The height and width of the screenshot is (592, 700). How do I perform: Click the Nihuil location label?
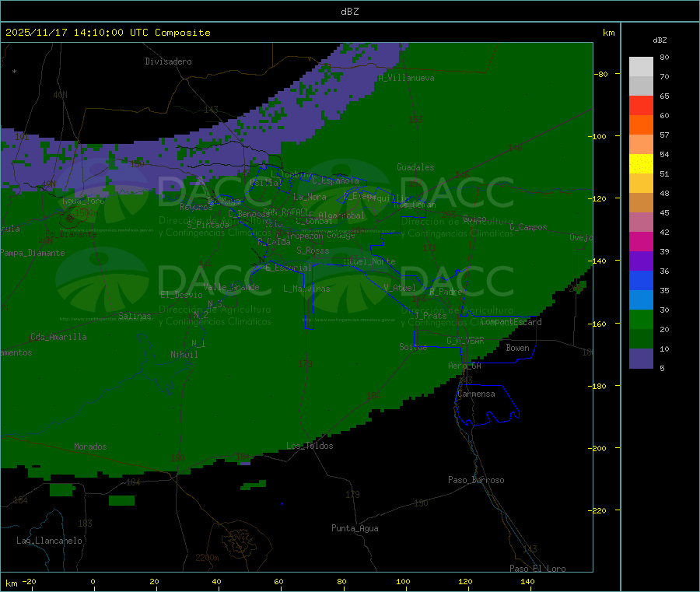184,355
